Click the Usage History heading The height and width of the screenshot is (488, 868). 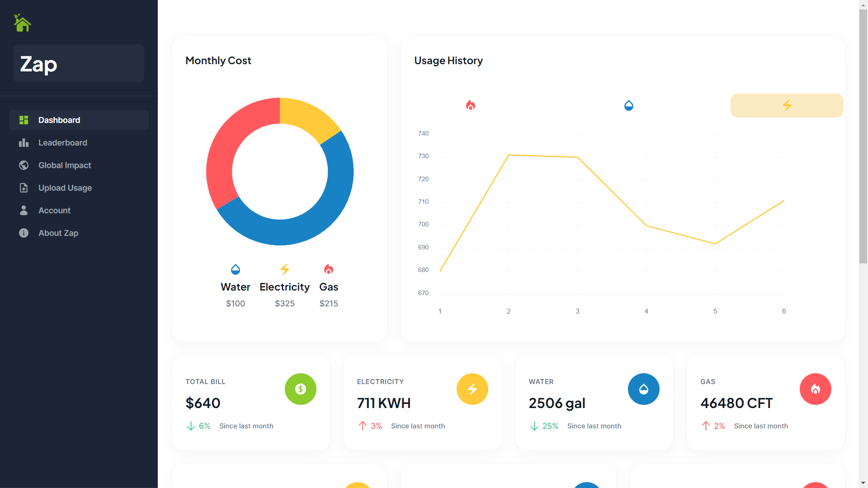coord(448,61)
